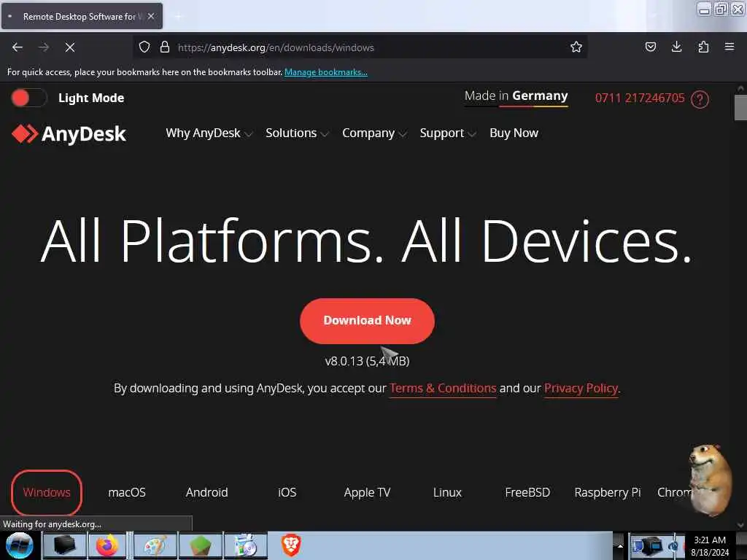Bookmark this page with the star
The width and height of the screenshot is (747, 560).
(x=576, y=47)
